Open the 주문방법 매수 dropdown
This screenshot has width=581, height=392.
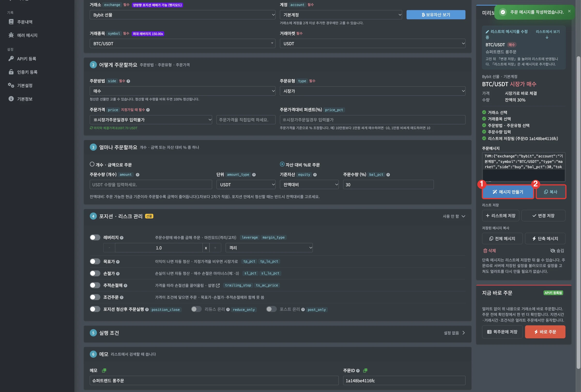point(182,91)
